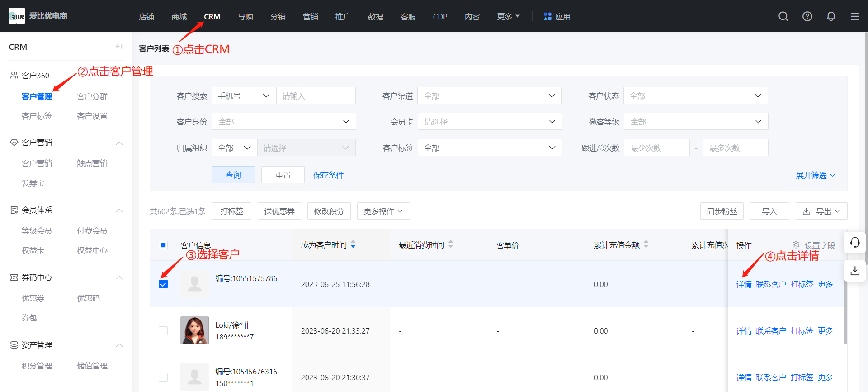Click the 券码中心 ticket icon
Screen dimensions: 868x392
click(x=14, y=277)
